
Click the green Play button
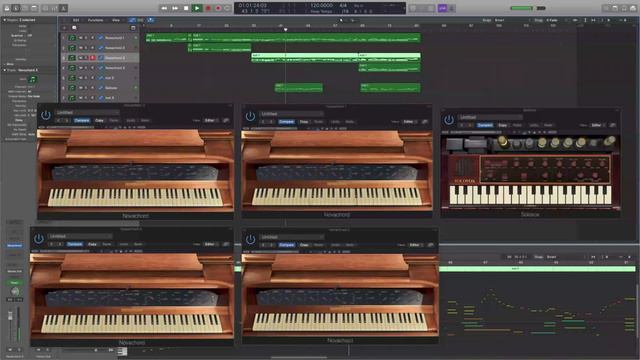click(x=197, y=8)
